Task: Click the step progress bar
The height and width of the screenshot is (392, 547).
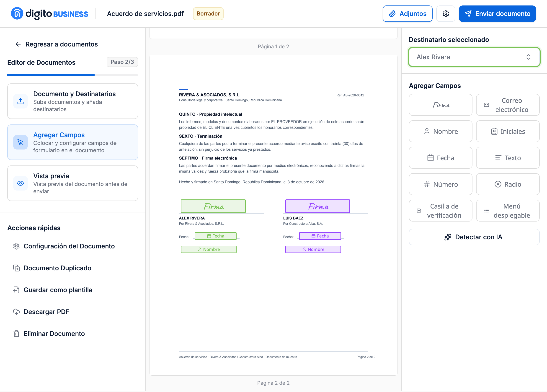Action: point(73,75)
